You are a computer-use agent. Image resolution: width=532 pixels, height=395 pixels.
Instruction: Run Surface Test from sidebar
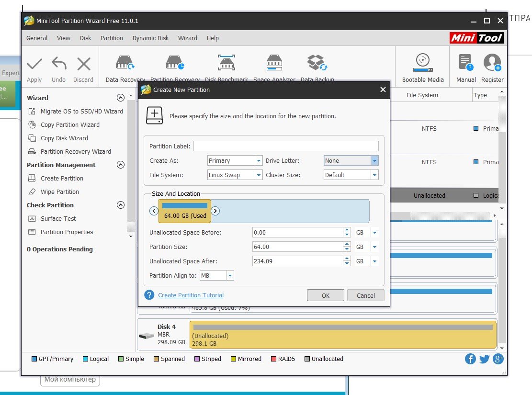[58, 218]
